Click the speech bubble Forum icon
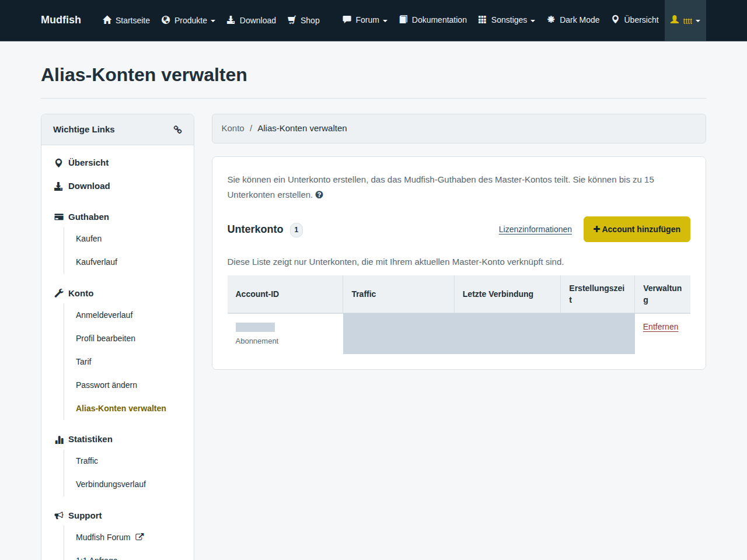Viewport: 747px width, 560px height. point(347,19)
